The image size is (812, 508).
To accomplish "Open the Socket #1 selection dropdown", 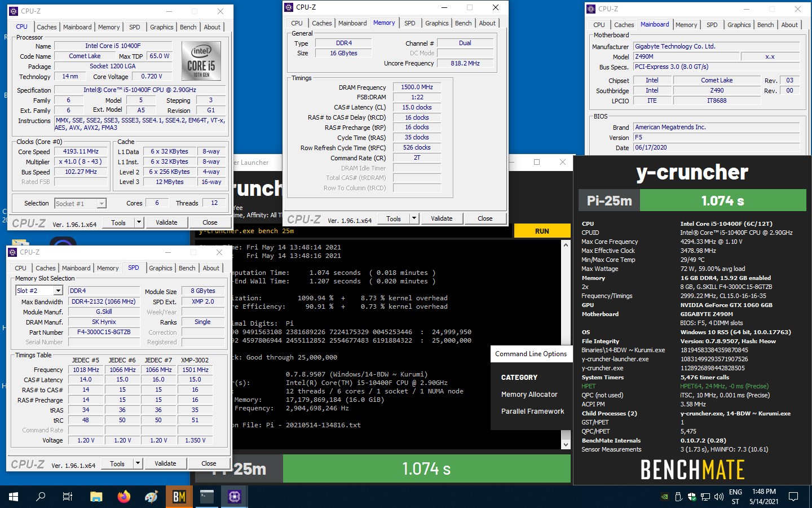I will coord(101,204).
